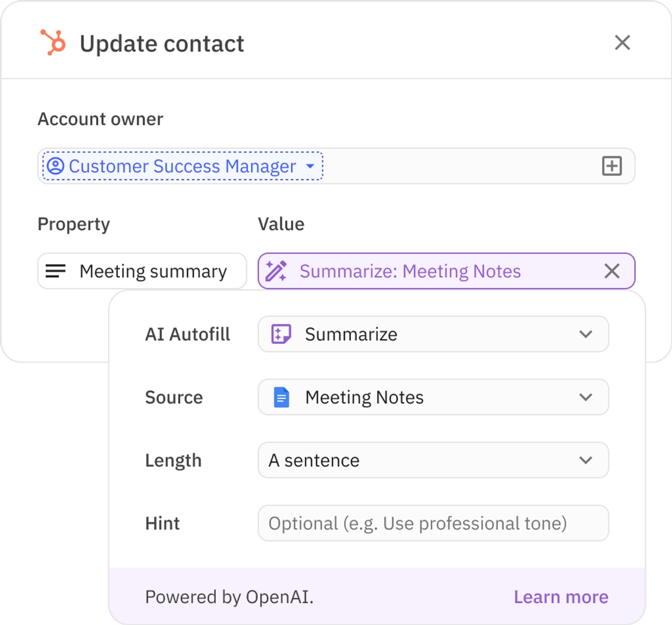Click the text lines icon beside Meeting summary

[55, 271]
